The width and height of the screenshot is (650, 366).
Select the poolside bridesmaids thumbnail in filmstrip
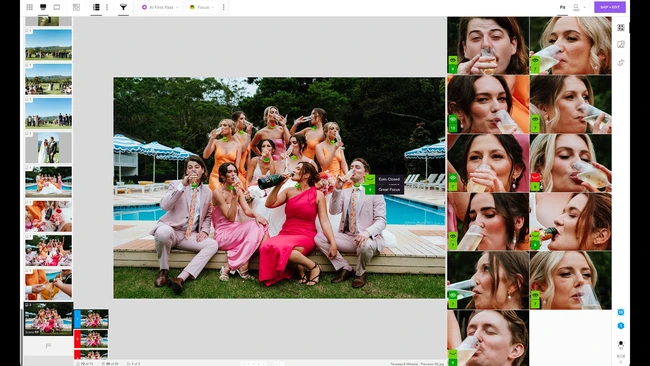[x=48, y=182]
